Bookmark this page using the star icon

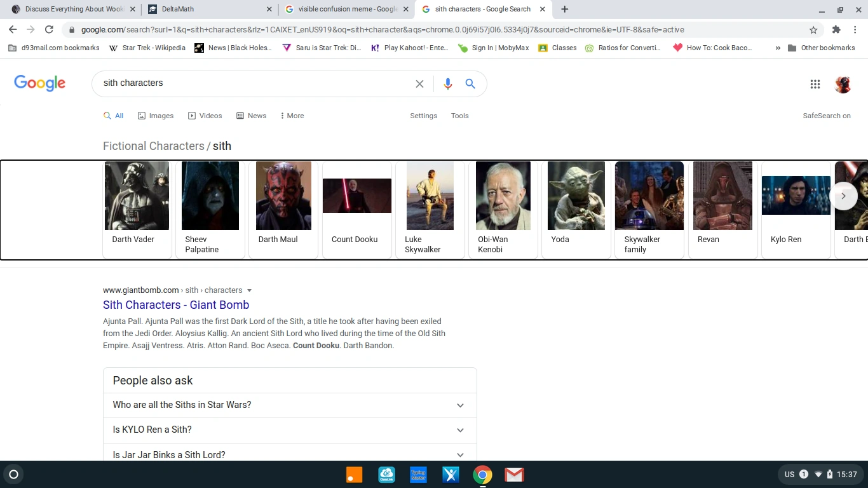click(x=813, y=29)
